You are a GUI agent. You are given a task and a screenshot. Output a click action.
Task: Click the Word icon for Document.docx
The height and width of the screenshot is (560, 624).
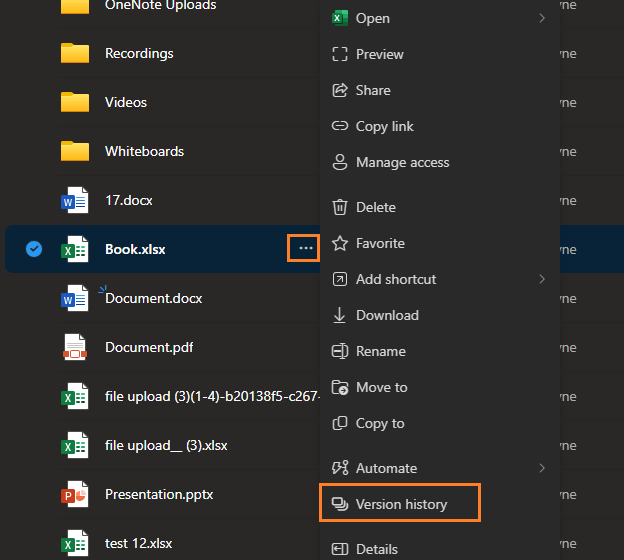(75, 298)
